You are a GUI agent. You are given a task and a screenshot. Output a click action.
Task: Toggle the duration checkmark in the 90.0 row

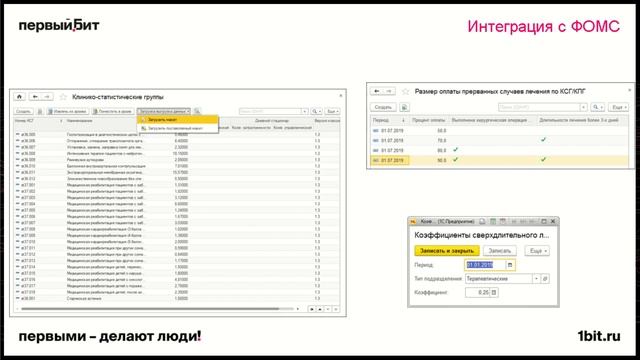click(x=543, y=160)
